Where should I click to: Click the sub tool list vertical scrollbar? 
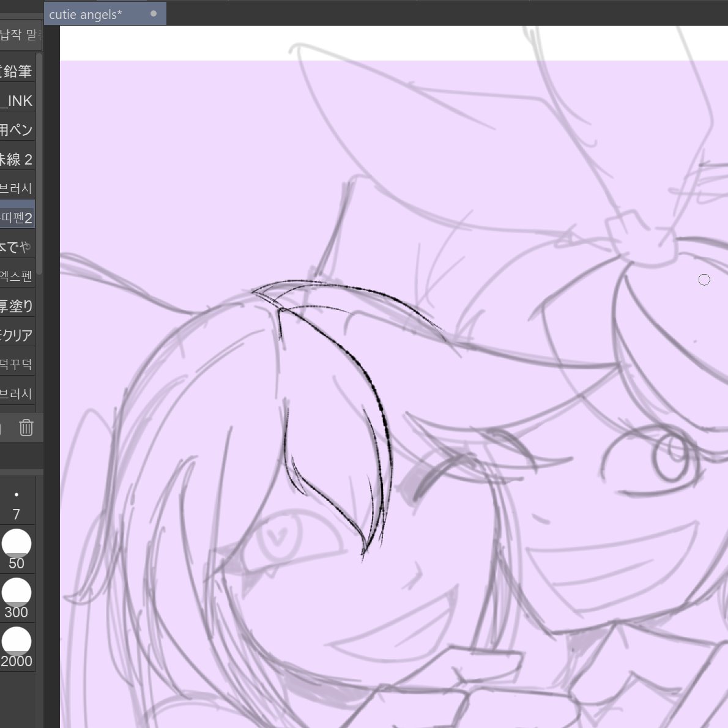click(x=40, y=163)
